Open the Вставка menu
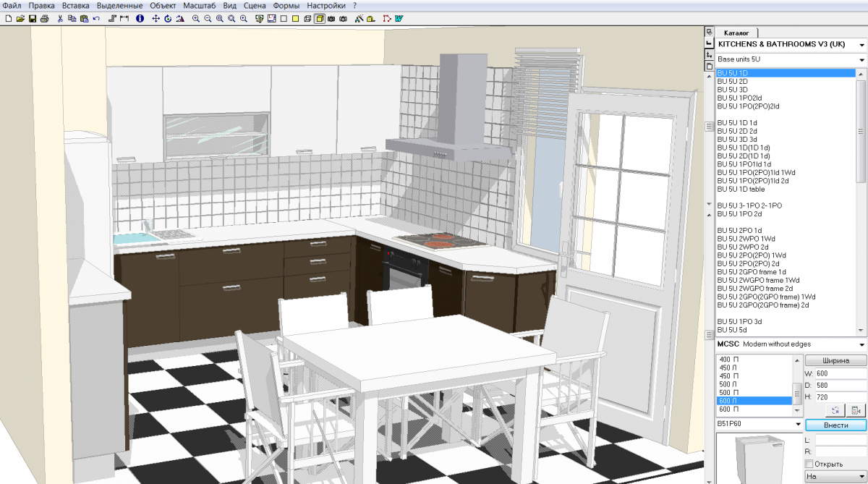 [76, 5]
